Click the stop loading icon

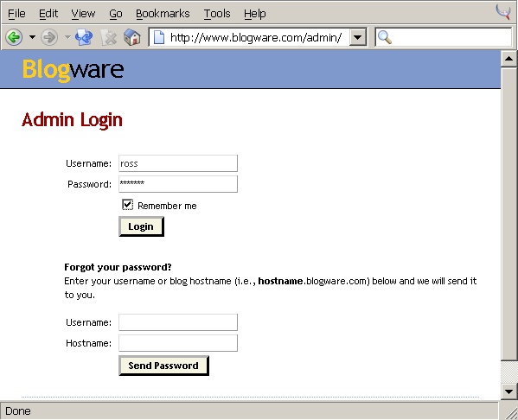point(109,37)
